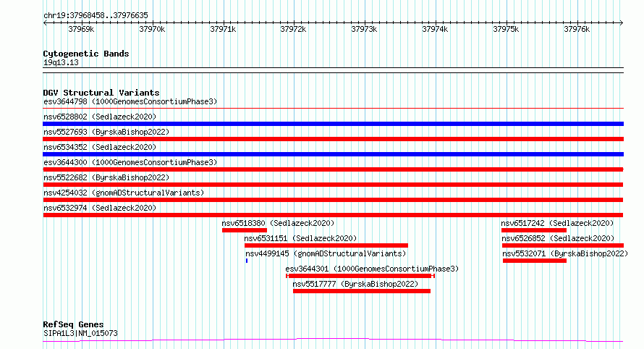Image resolution: width=644 pixels, height=349 pixels.
Task: Click the blue bar under nsv6534352
Action: tap(333, 154)
